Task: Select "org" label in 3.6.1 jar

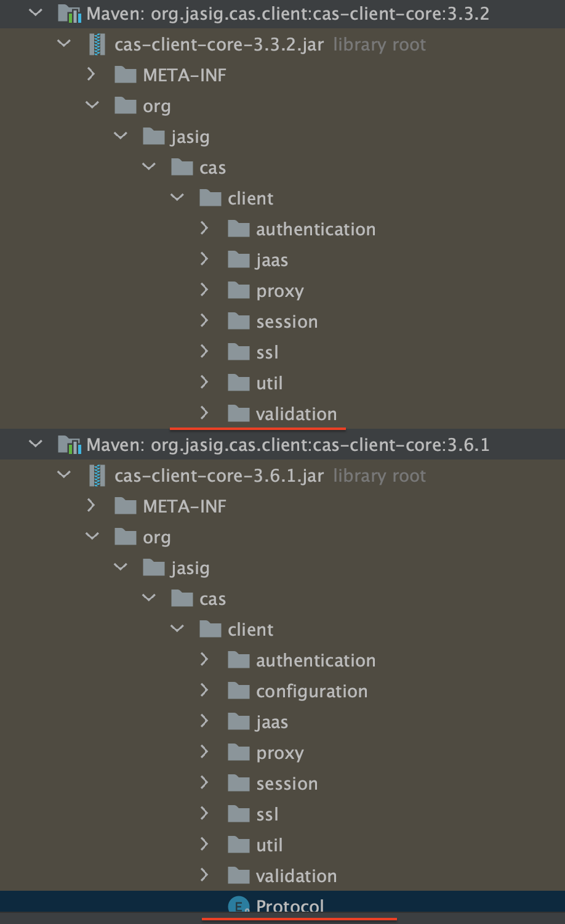Action: pyautogui.click(x=156, y=538)
